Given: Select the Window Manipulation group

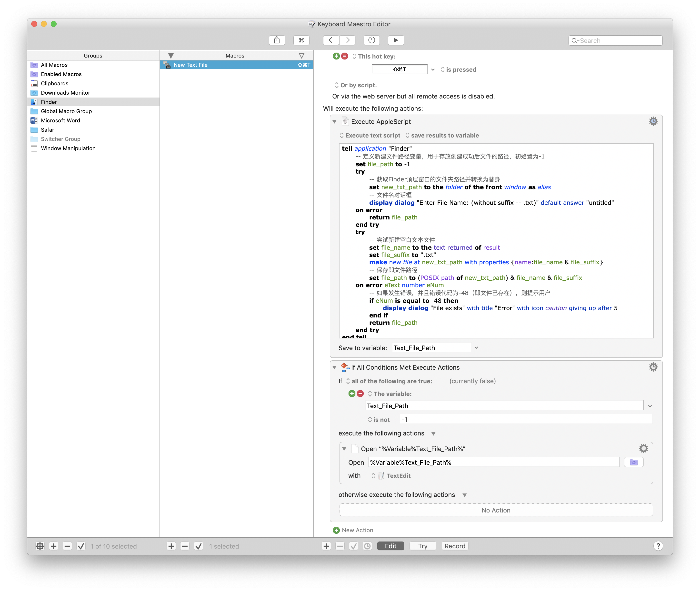Looking at the screenshot, I should coord(68,148).
